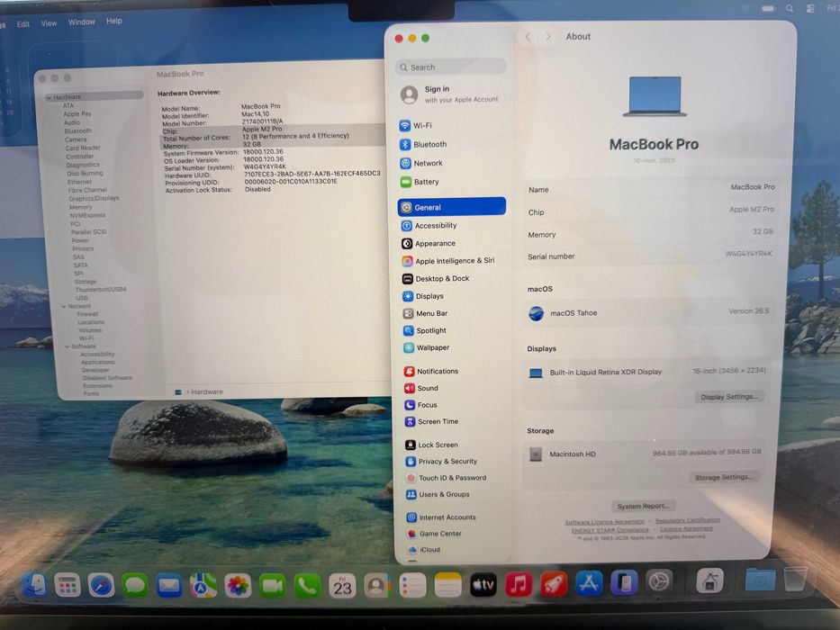Viewport: 840px width, 630px height.
Task: Select Thunderbolt/USB4 in System Information tree
Action: point(101,289)
